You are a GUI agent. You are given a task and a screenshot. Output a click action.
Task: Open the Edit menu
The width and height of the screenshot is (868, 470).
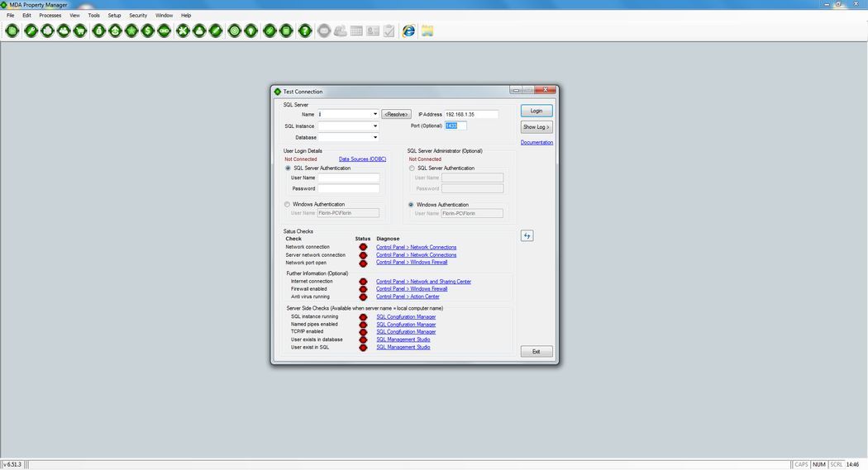tap(26, 16)
